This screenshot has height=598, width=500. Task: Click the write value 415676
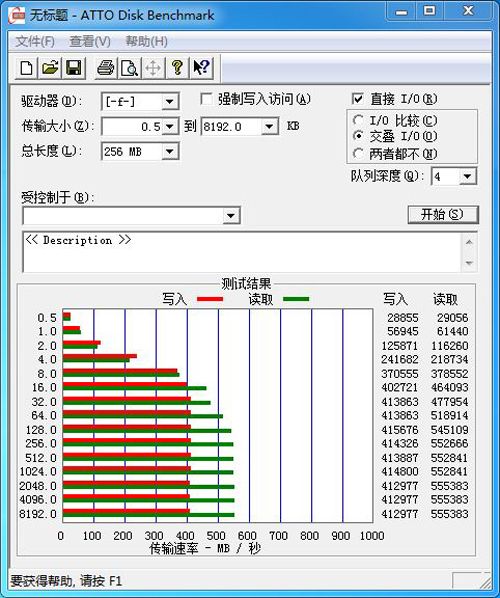click(x=400, y=430)
